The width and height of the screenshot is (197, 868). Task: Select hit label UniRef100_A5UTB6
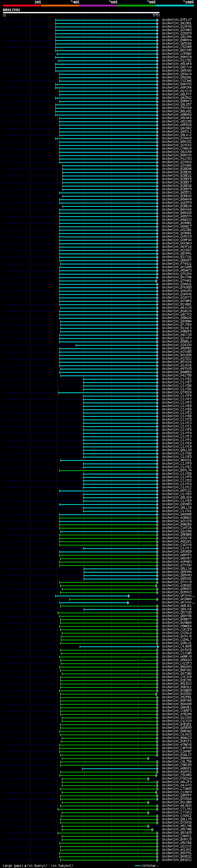tap(177, 843)
